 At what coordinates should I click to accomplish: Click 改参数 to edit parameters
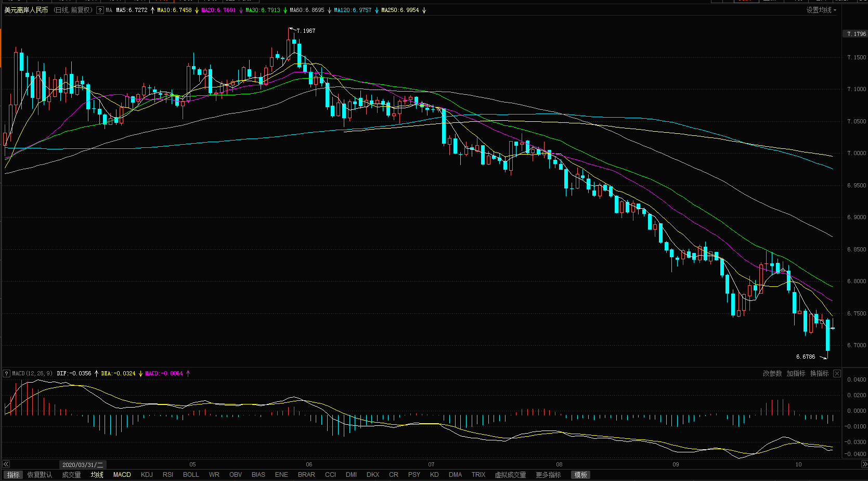point(772,373)
